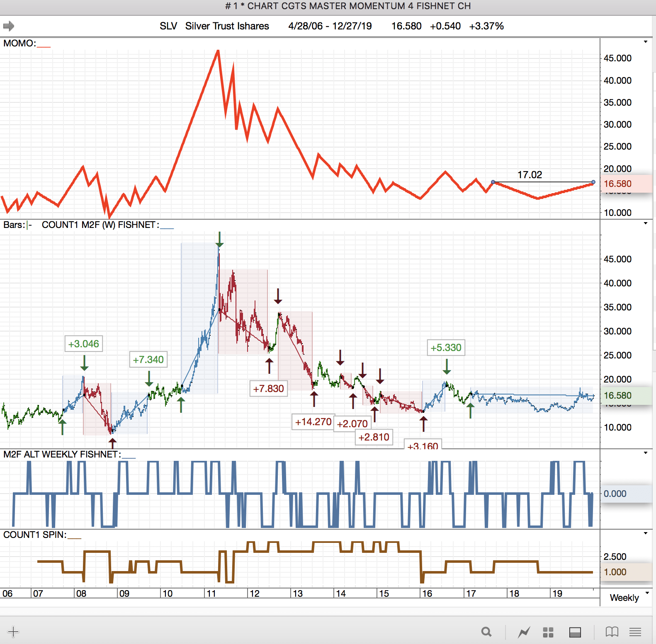The width and height of the screenshot is (656, 644).
Task: Click the MOMO indicator label
Action: (19, 44)
